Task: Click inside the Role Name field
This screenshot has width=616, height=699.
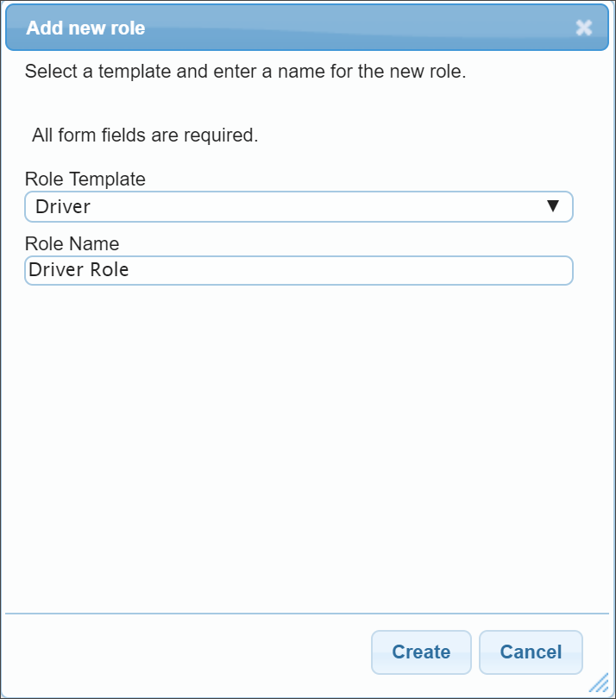Action: (298, 270)
